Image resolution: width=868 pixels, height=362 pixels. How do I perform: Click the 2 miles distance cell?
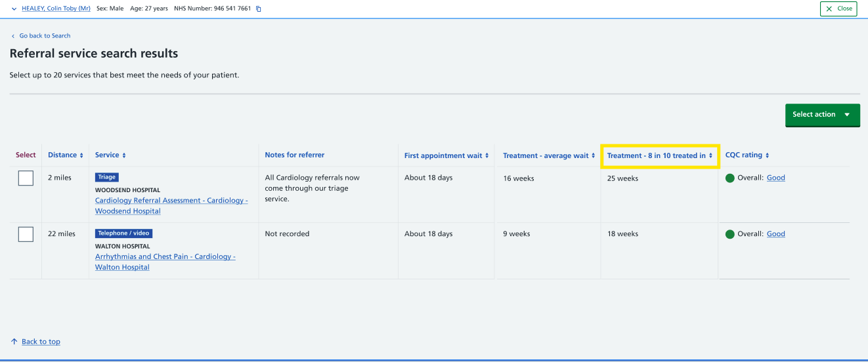60,178
